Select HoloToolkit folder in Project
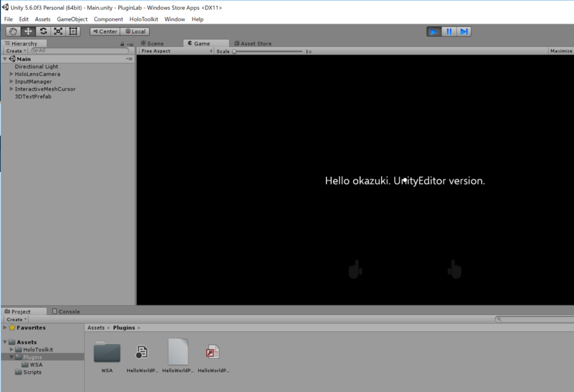 [38, 350]
